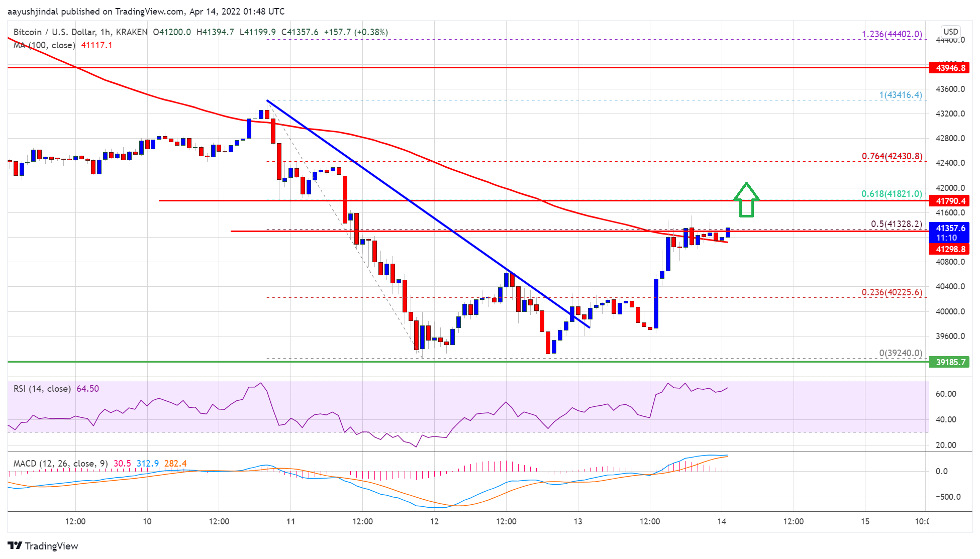The height and width of the screenshot is (559, 980).
Task: Click the green upward arrow annotation
Action: (x=746, y=200)
